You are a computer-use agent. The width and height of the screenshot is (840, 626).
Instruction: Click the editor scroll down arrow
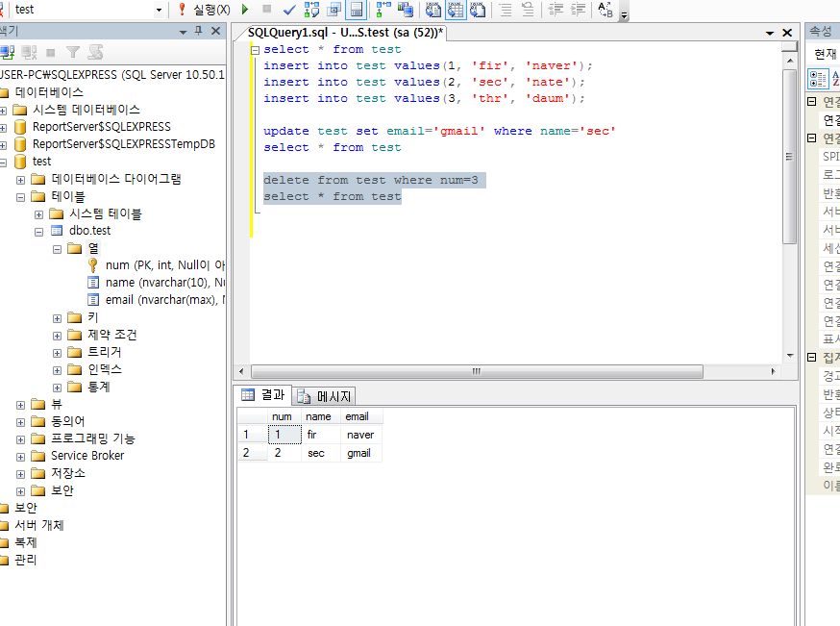[x=790, y=356]
